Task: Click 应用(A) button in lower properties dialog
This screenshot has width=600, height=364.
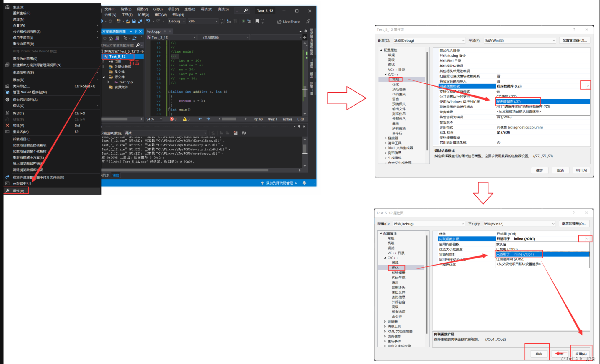Action: (581, 354)
